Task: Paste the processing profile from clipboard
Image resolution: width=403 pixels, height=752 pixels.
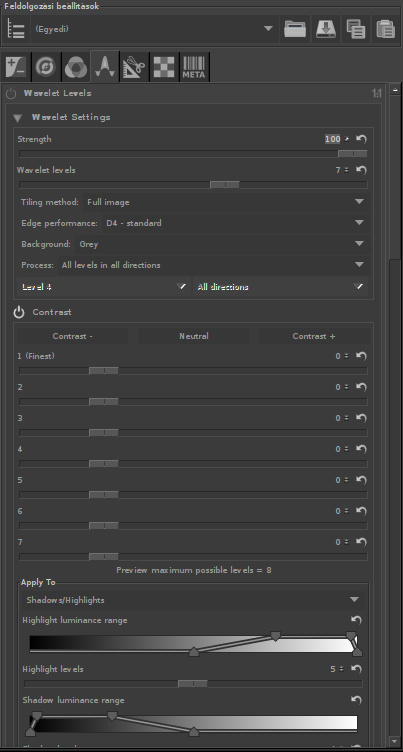Action: tap(386, 29)
